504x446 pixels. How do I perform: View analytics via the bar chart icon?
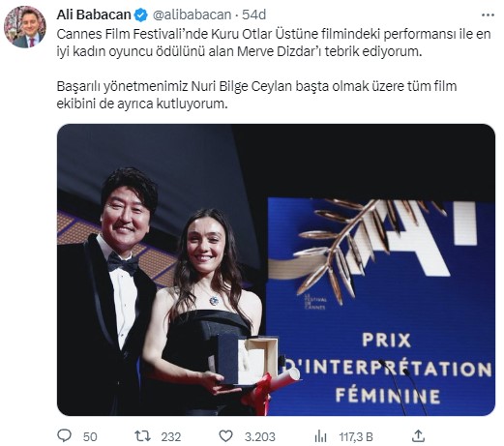(320, 436)
